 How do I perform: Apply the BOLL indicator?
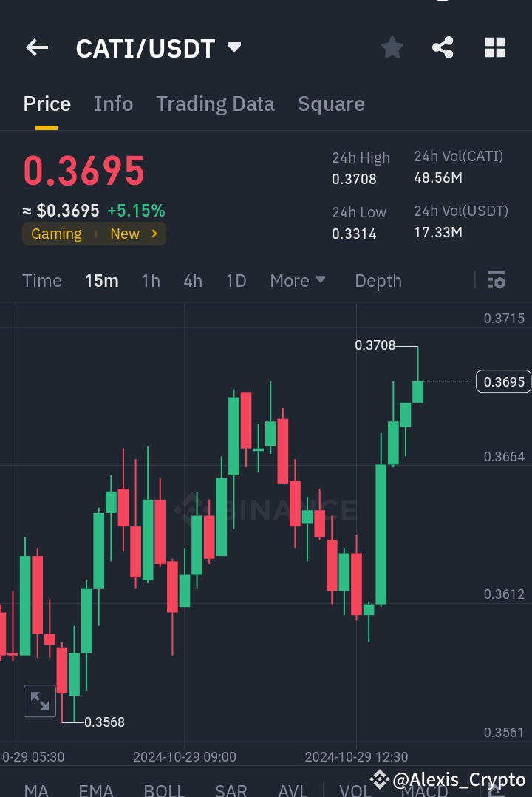(x=163, y=791)
